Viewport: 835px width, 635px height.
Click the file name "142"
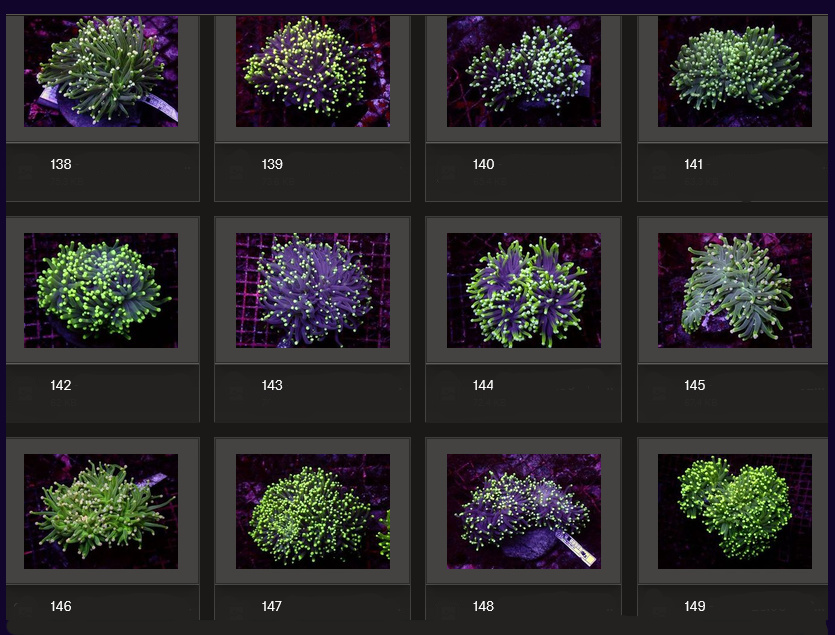pyautogui.click(x=61, y=385)
